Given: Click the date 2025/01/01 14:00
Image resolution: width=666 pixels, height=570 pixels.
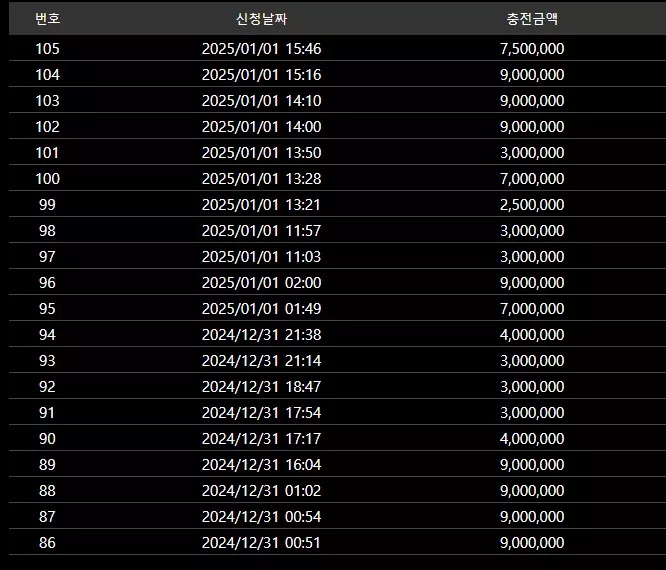Looking at the screenshot, I should [261, 127].
